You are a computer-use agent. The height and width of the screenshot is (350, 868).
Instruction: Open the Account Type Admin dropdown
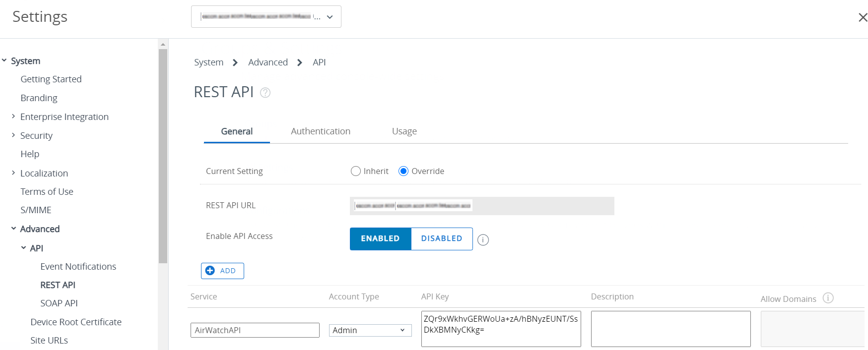coord(370,330)
